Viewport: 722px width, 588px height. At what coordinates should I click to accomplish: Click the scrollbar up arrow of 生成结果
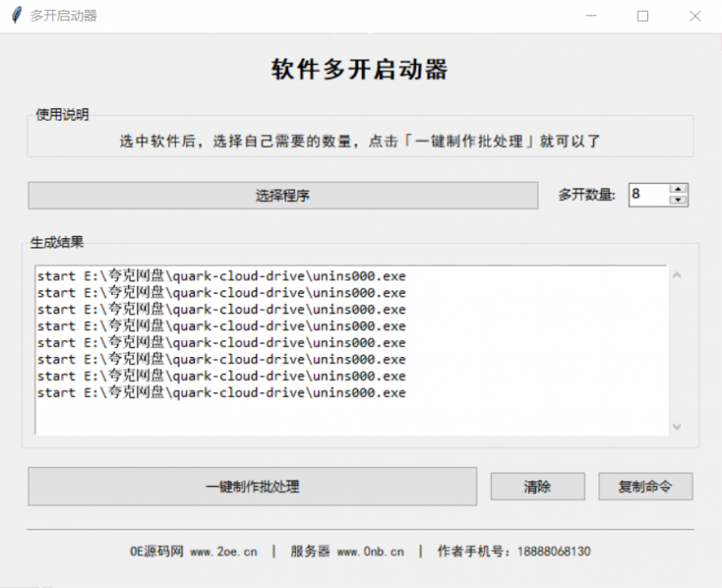pyautogui.click(x=676, y=273)
